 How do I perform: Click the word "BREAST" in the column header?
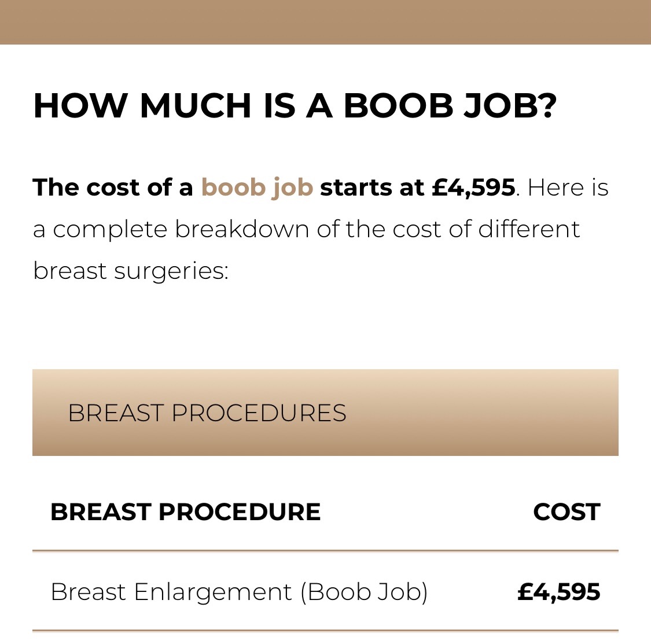point(100,512)
